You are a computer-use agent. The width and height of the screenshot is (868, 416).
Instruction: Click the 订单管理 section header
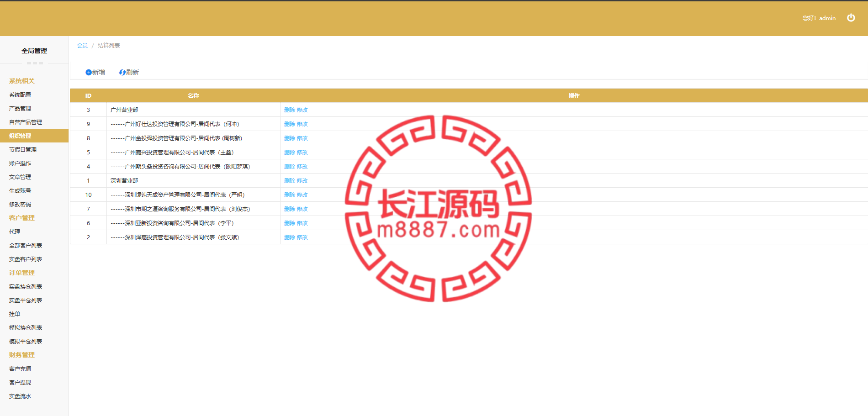(x=22, y=273)
